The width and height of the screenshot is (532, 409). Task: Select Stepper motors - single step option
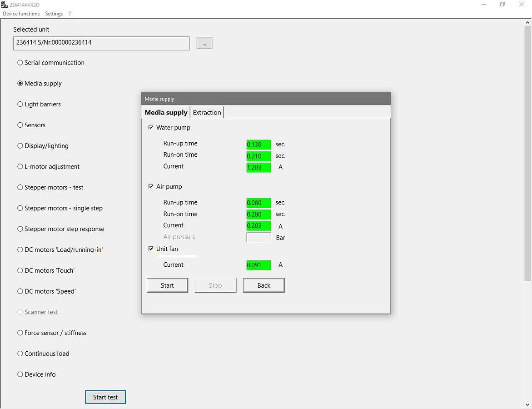(x=20, y=208)
